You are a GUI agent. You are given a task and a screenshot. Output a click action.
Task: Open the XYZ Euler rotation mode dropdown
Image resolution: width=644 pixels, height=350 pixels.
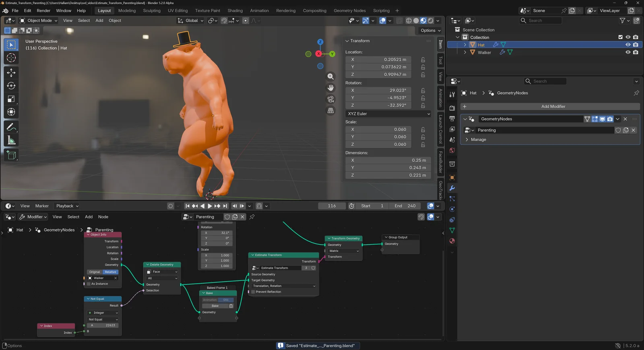pyautogui.click(x=388, y=114)
